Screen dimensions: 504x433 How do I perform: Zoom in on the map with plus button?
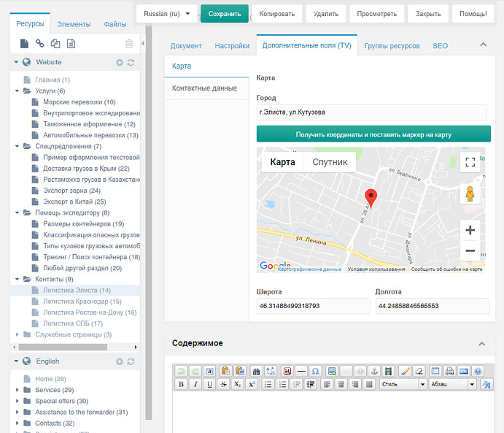[470, 230]
